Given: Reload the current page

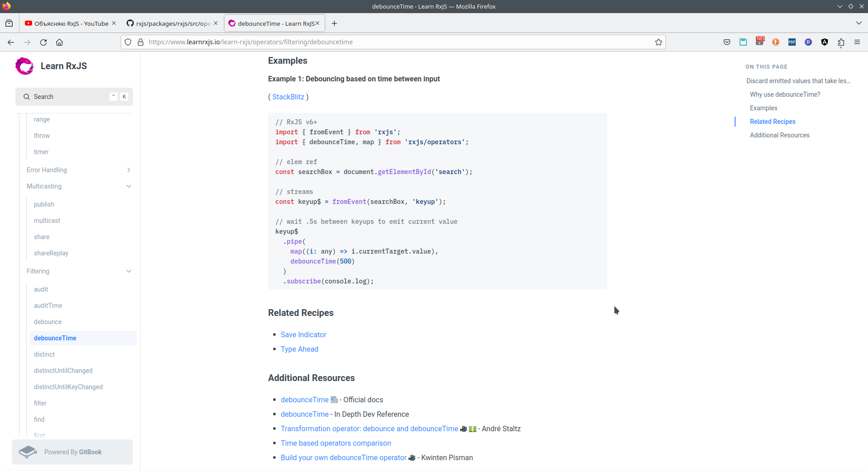Looking at the screenshot, I should coord(43,42).
